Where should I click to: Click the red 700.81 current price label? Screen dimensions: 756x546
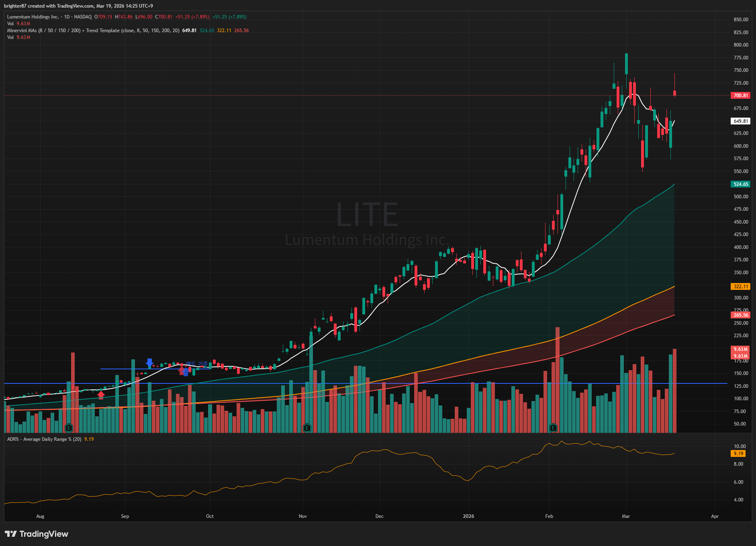pyautogui.click(x=740, y=96)
